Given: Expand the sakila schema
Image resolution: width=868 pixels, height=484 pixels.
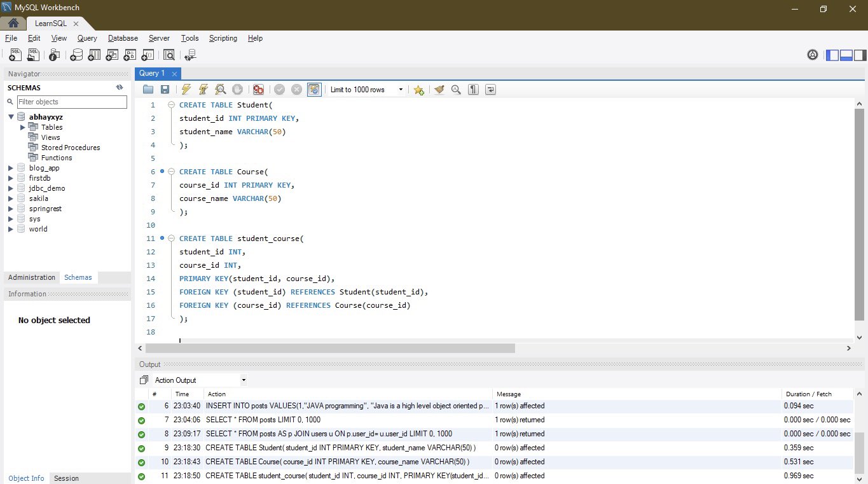Looking at the screenshot, I should pos(11,198).
